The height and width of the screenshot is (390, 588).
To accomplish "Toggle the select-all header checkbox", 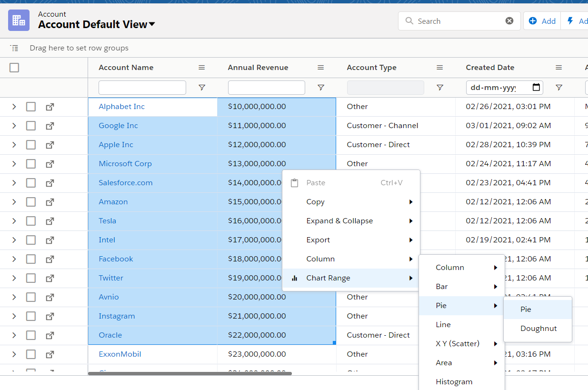I will 14,68.
